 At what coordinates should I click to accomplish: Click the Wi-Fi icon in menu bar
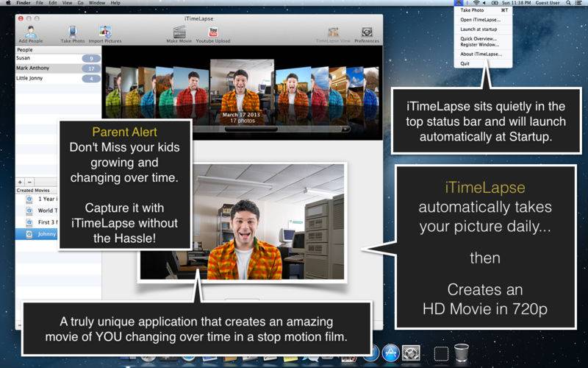pyautogui.click(x=476, y=3)
